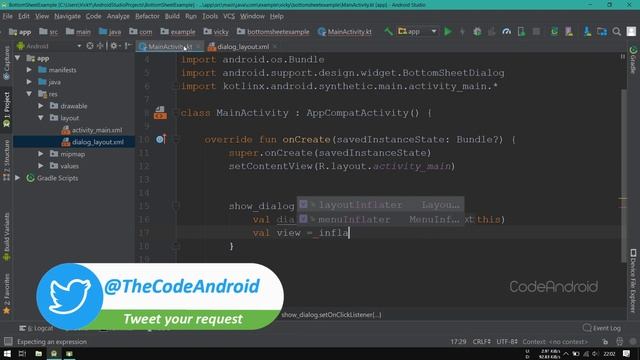
Task: Open Windows Start menu
Action: 7,353
